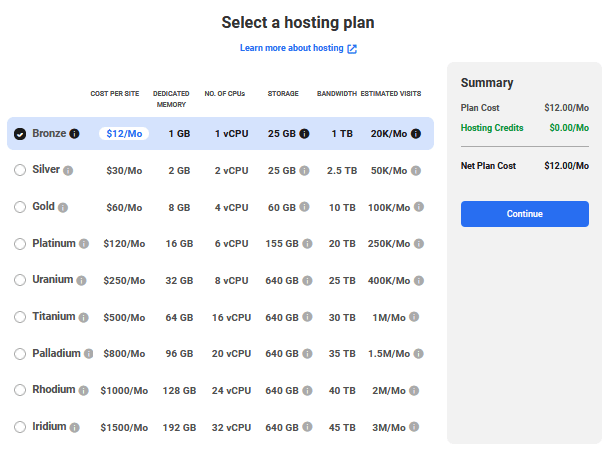Select the Iridium plan radio button
The height and width of the screenshot is (457, 610).
click(x=20, y=427)
